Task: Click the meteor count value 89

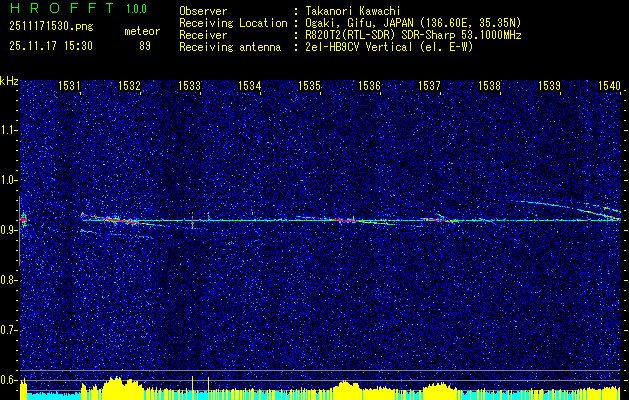Action: (145, 46)
